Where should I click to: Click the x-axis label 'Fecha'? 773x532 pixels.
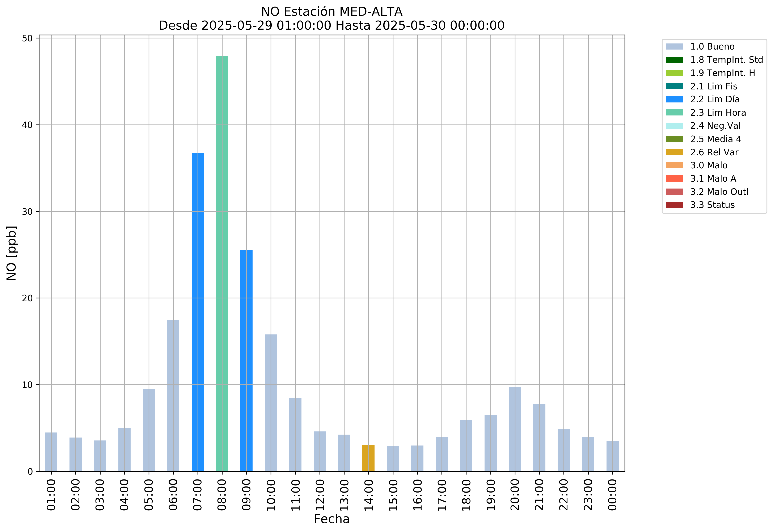332,519
